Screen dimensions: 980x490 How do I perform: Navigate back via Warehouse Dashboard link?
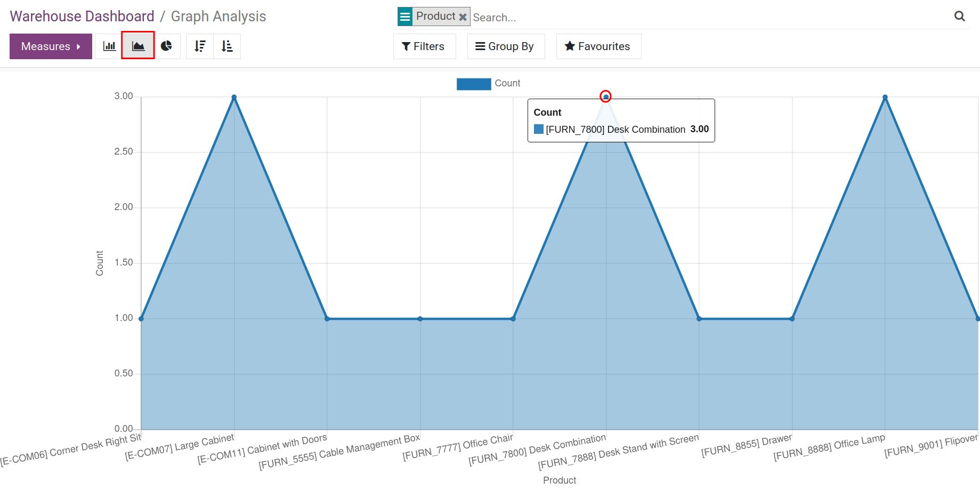[82, 16]
